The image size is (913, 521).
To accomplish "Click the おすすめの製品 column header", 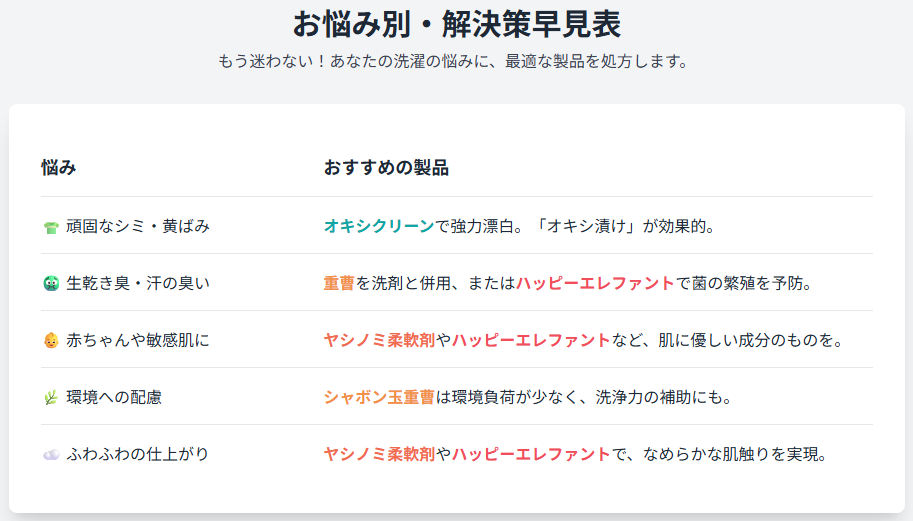I will point(386,168).
